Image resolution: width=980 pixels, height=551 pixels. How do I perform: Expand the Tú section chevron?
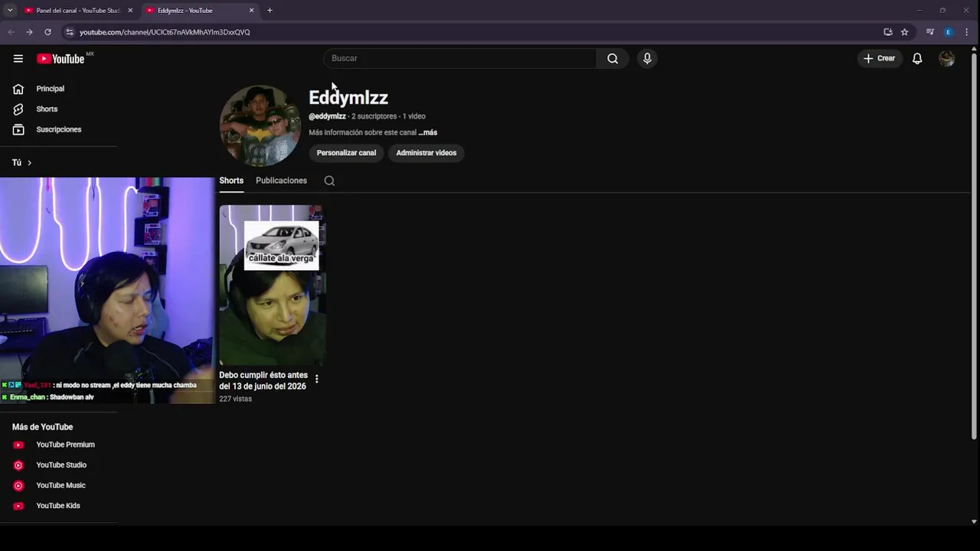29,163
